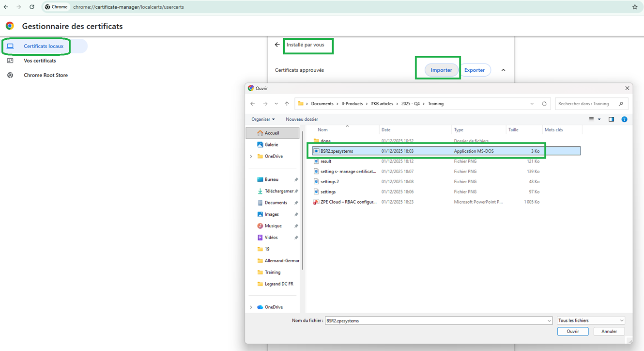Open the view options dropdown arrow
This screenshot has width=644, height=351.
(599, 119)
